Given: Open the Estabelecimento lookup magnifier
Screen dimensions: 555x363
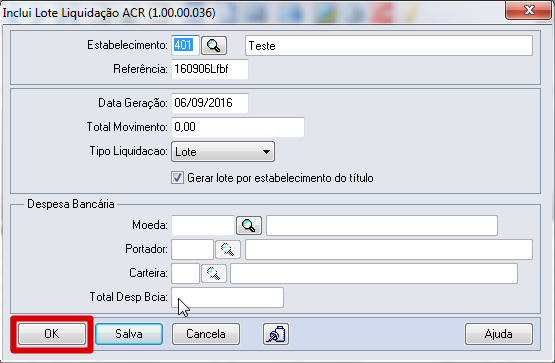Looking at the screenshot, I should pos(214,45).
